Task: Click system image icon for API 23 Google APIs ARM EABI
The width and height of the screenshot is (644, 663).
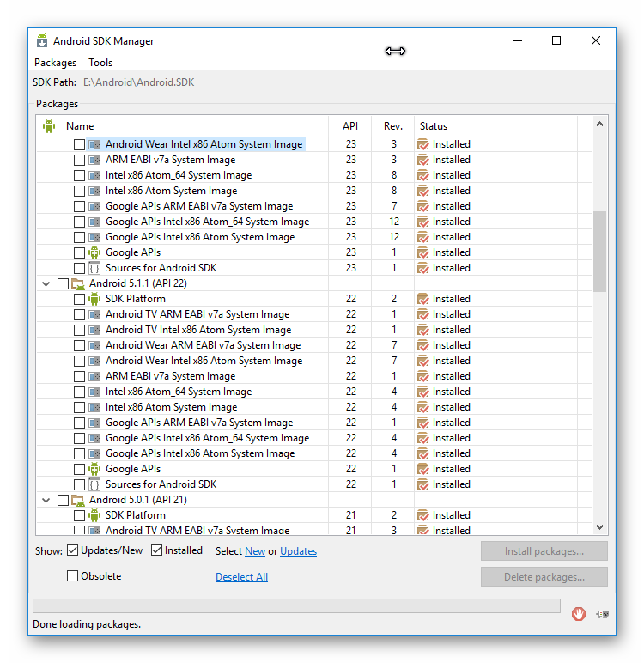Action: point(94,206)
